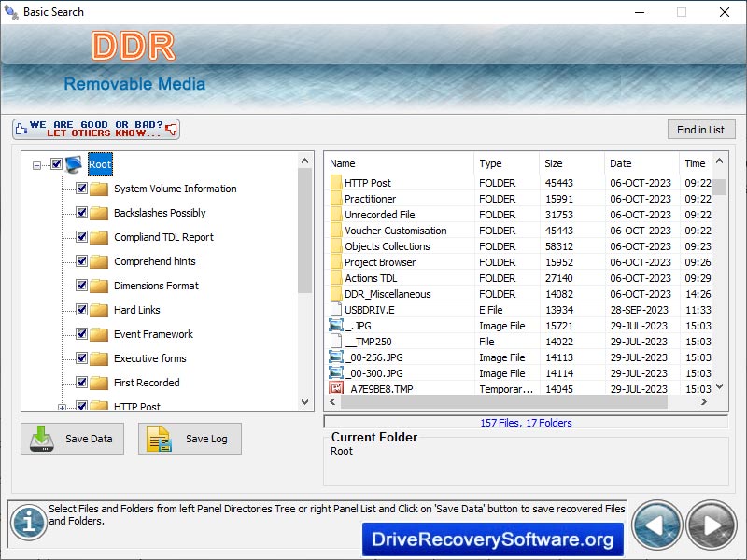Collapse the Root tree node

37,165
